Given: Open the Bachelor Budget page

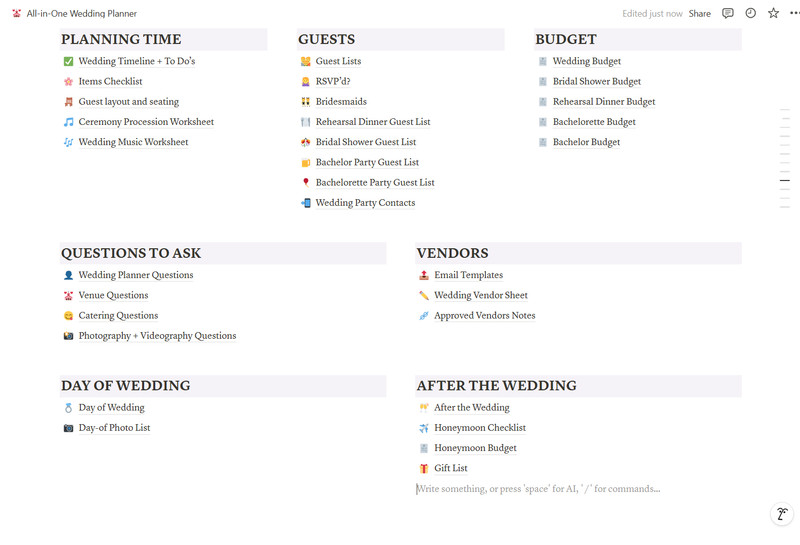Looking at the screenshot, I should (586, 142).
